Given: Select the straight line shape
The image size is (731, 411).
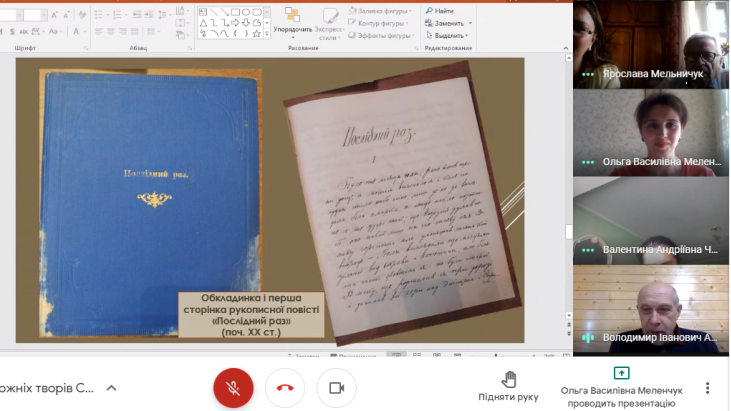Looking at the screenshot, I should [x=214, y=12].
